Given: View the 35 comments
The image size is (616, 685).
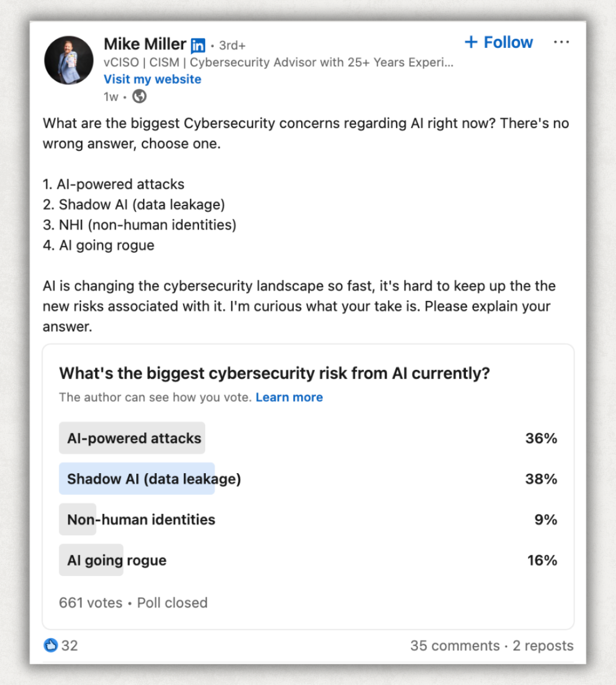Looking at the screenshot, I should click(455, 646).
